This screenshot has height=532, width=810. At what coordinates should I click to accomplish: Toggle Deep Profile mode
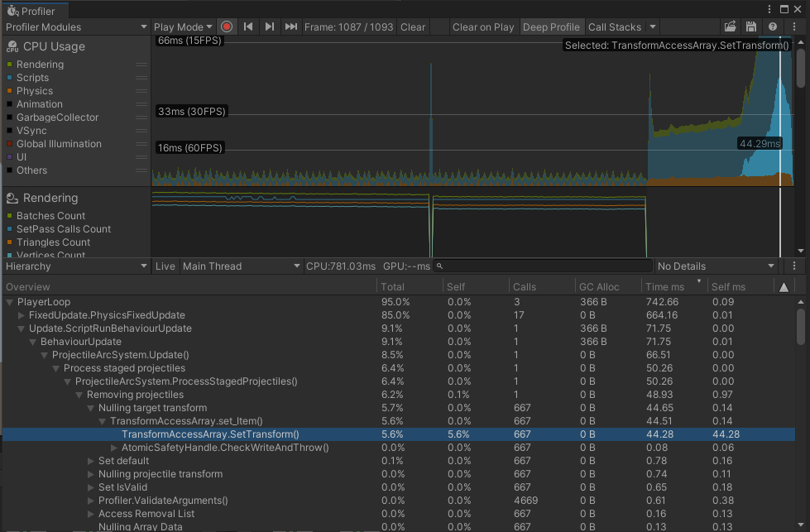(x=551, y=26)
